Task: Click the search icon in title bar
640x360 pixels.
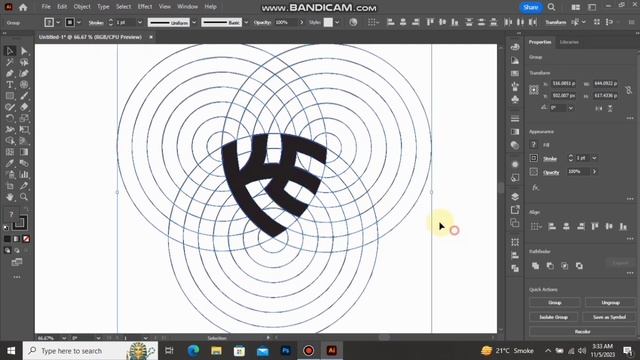Action: pos(551,7)
